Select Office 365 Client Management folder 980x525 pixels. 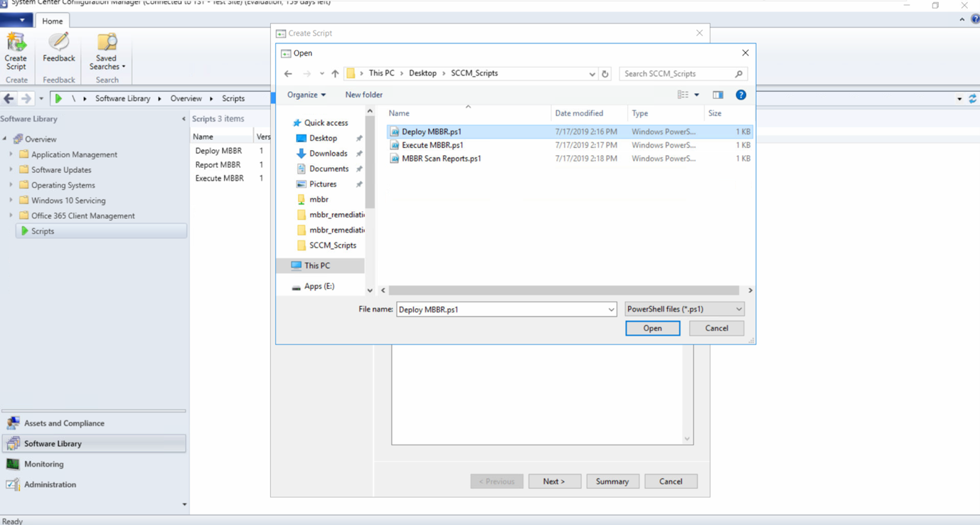coord(77,216)
